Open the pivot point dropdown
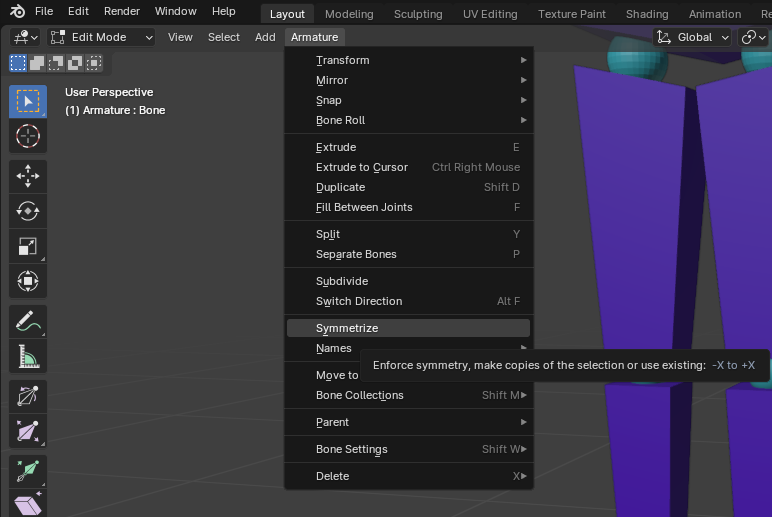The width and height of the screenshot is (772, 517). [753, 37]
